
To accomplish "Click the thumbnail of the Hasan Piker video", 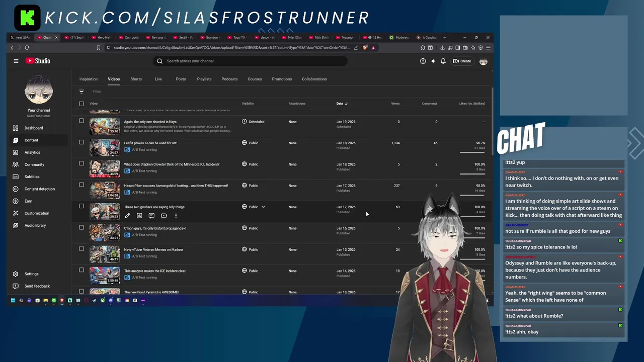I will [x=105, y=190].
